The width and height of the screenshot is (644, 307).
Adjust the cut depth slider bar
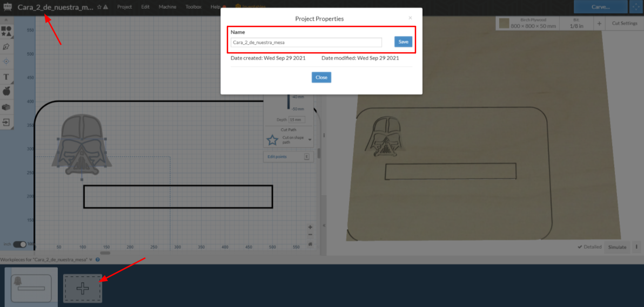pyautogui.click(x=289, y=103)
